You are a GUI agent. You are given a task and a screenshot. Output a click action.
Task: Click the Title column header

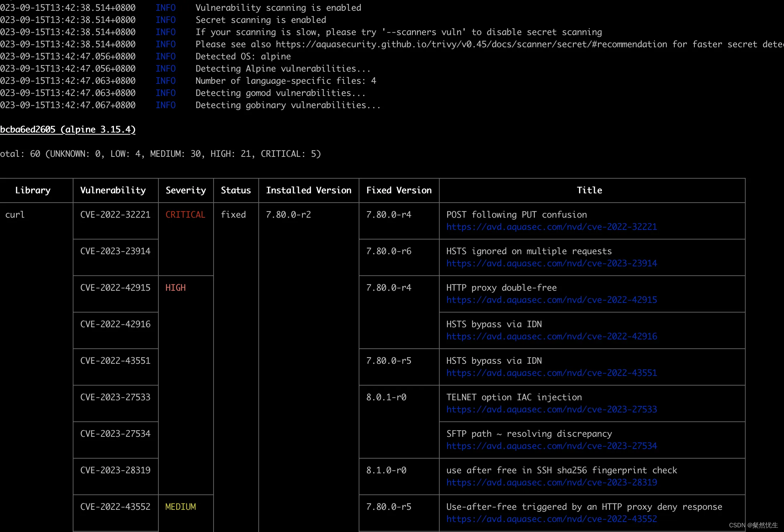click(x=589, y=190)
